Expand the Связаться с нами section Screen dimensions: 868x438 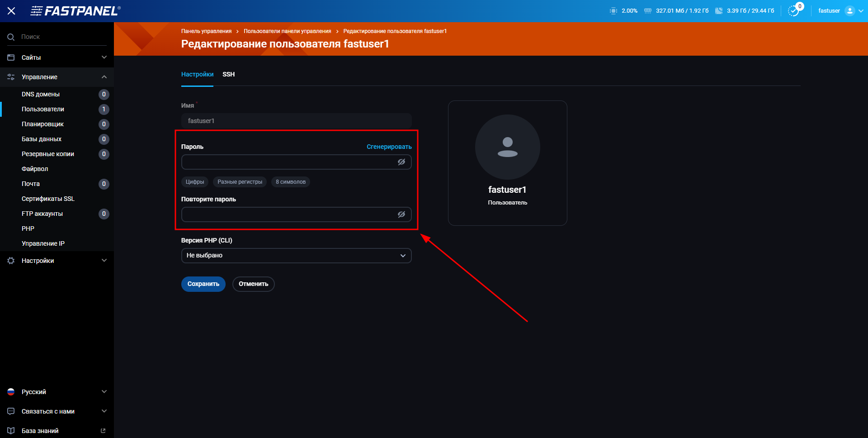coord(104,411)
